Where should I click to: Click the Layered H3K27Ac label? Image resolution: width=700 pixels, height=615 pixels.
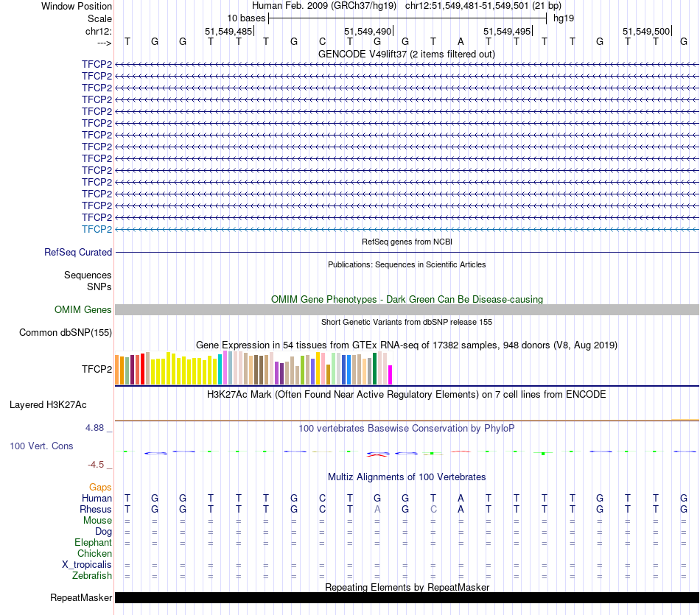pyautogui.click(x=48, y=405)
